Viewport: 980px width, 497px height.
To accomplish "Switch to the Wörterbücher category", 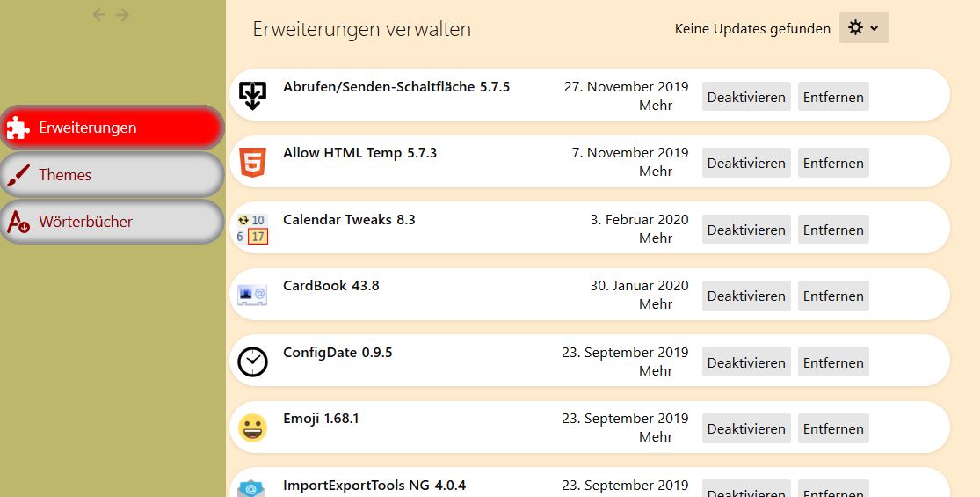I will click(112, 222).
